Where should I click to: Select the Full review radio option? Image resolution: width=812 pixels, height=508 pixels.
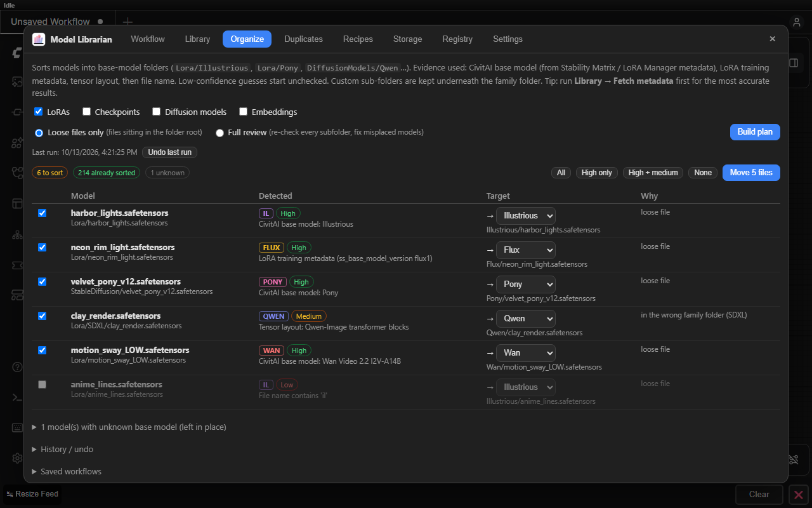[x=220, y=133]
